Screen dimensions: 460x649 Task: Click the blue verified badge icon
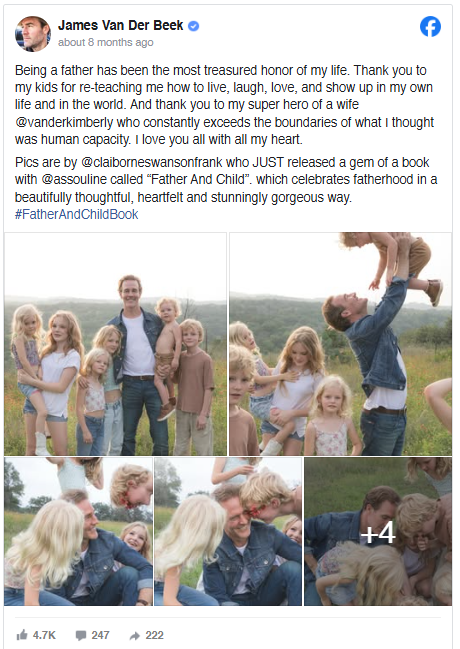(193, 26)
